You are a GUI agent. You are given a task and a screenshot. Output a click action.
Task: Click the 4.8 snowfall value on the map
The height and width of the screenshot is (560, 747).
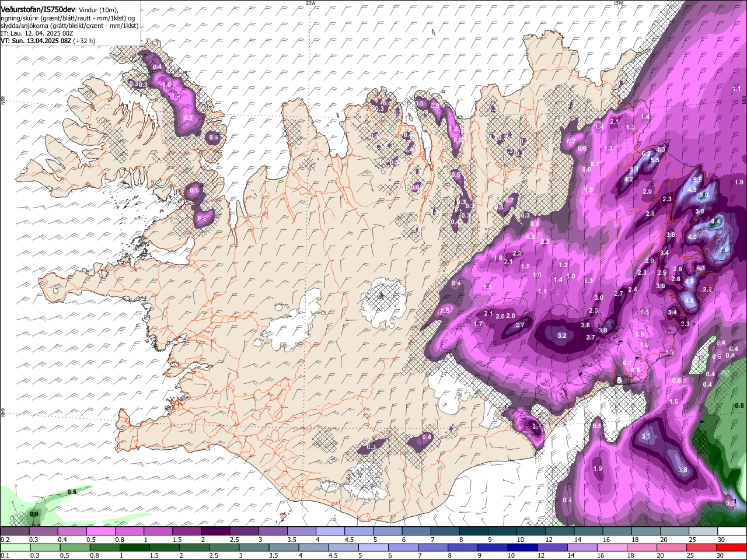click(x=689, y=301)
